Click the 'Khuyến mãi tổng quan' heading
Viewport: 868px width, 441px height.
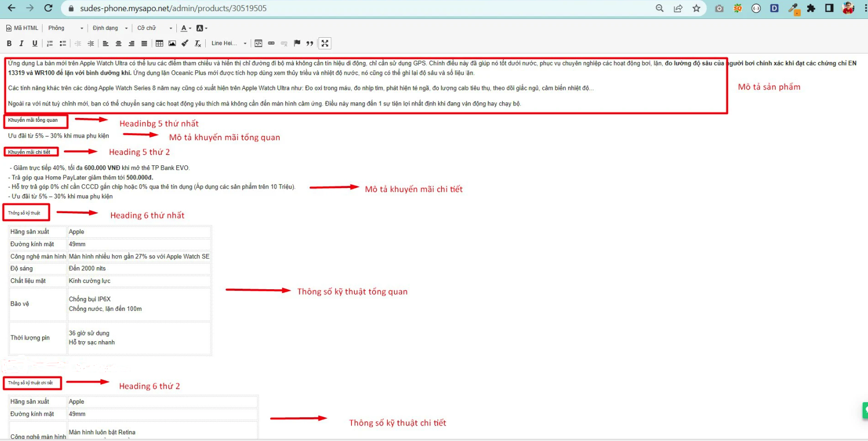pos(33,120)
